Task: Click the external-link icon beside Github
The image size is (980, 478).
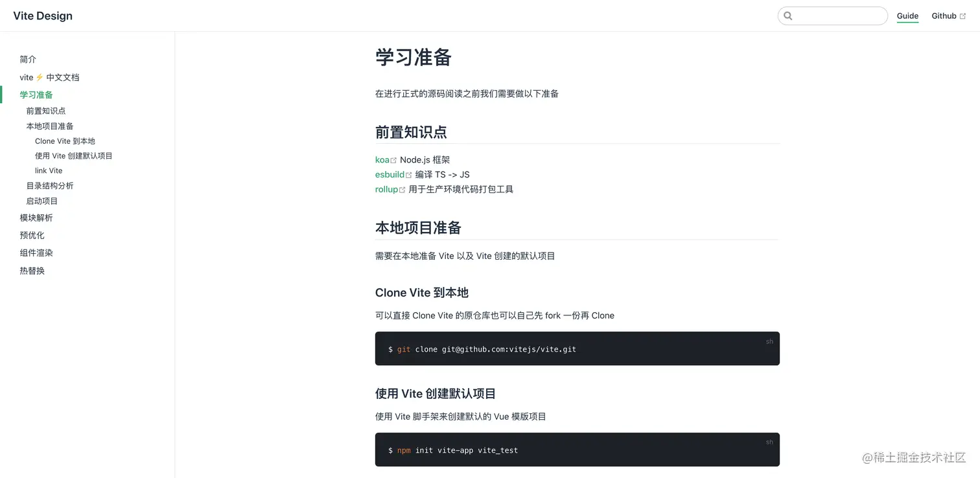Action: (x=962, y=16)
